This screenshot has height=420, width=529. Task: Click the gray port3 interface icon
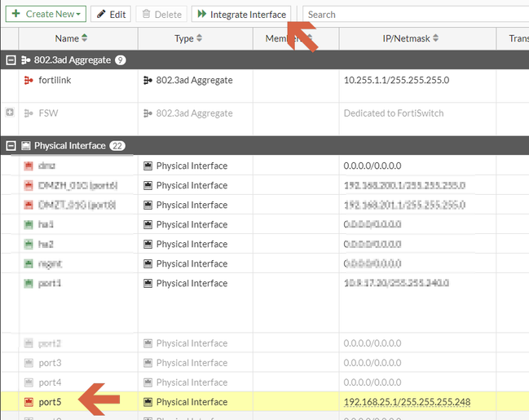(x=29, y=363)
